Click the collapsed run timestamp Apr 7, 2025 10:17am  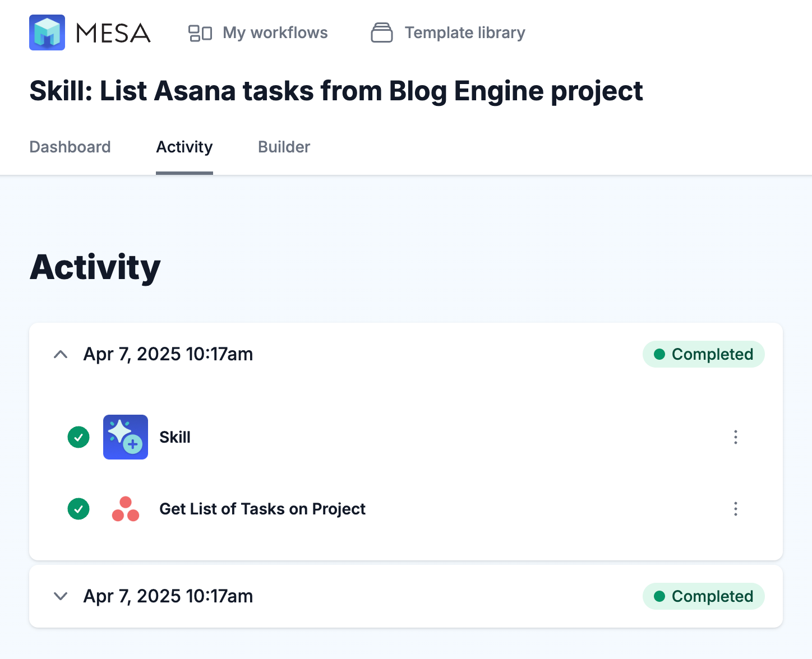point(168,596)
